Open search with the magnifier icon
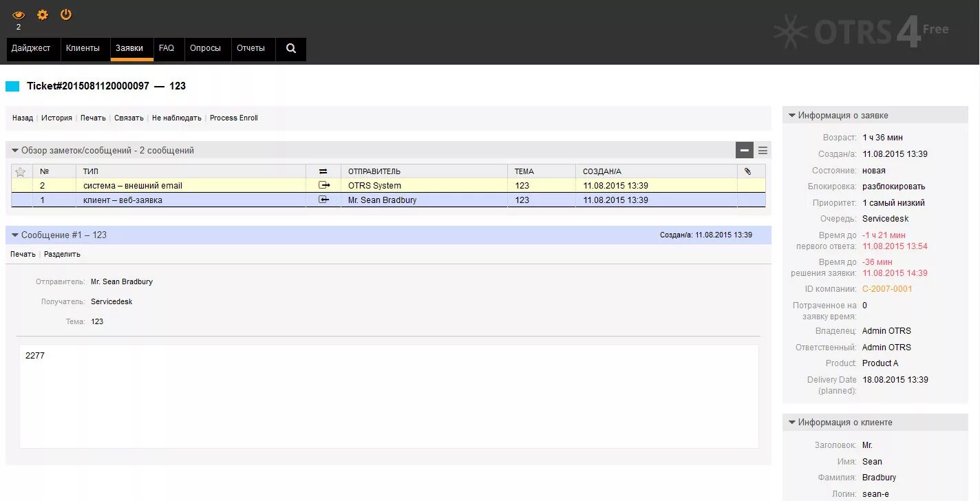 pos(291,49)
